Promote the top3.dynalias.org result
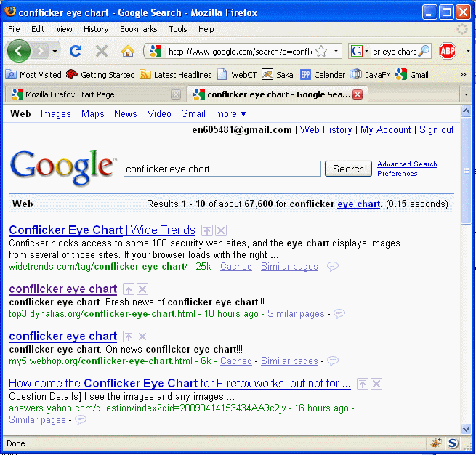 click(129, 289)
